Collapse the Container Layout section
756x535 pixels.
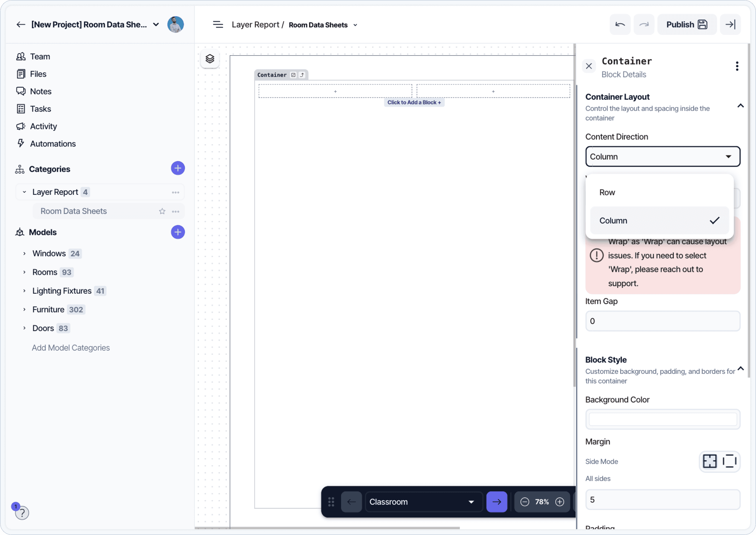click(x=740, y=106)
